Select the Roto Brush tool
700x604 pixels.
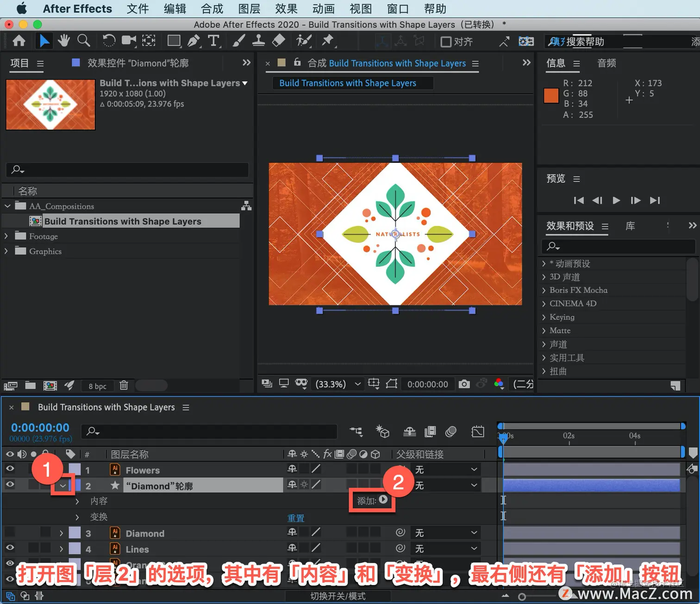point(304,41)
